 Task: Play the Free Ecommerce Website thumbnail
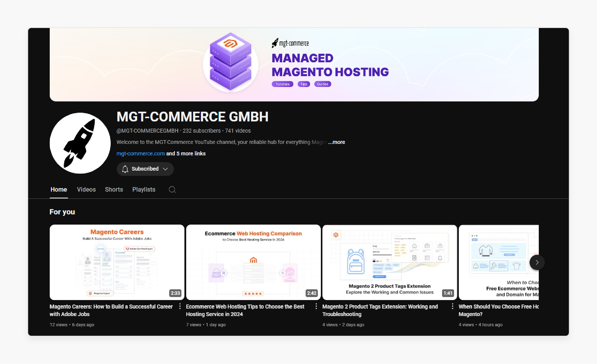pos(499,262)
